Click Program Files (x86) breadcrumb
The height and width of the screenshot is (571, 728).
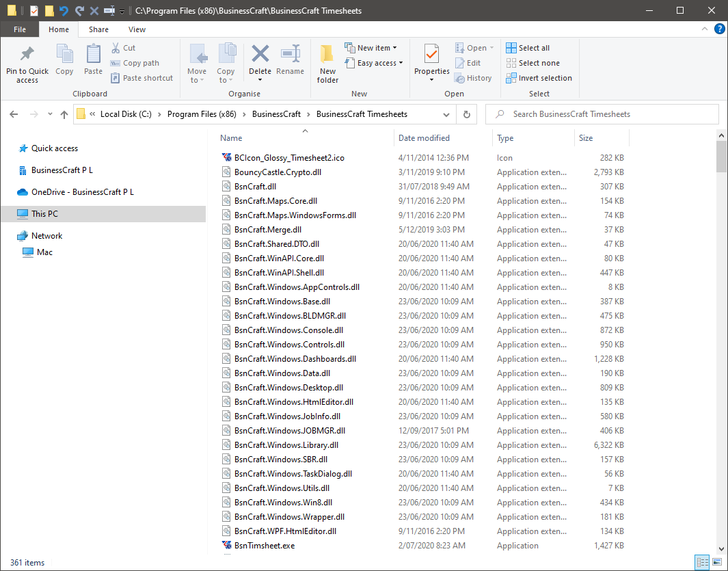pyautogui.click(x=202, y=114)
